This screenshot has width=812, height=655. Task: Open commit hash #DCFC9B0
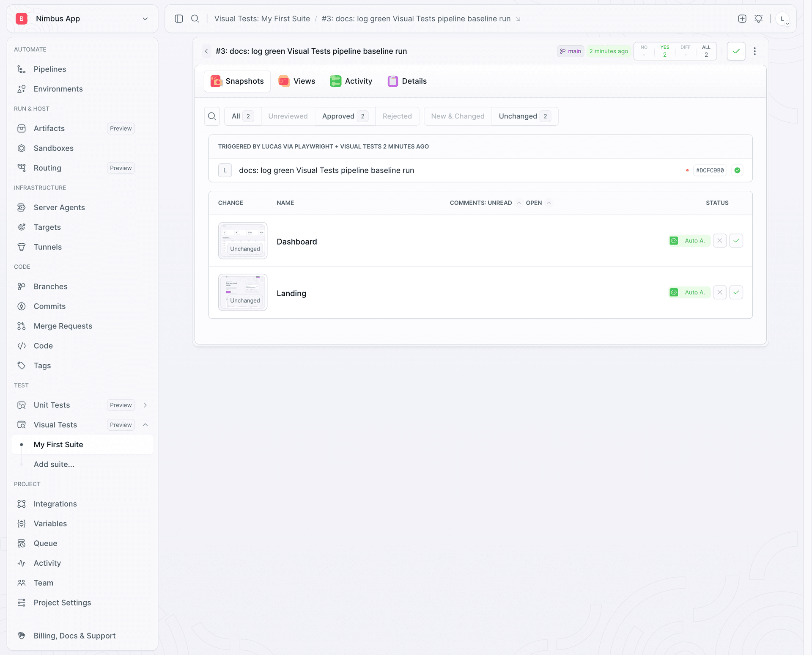click(710, 171)
